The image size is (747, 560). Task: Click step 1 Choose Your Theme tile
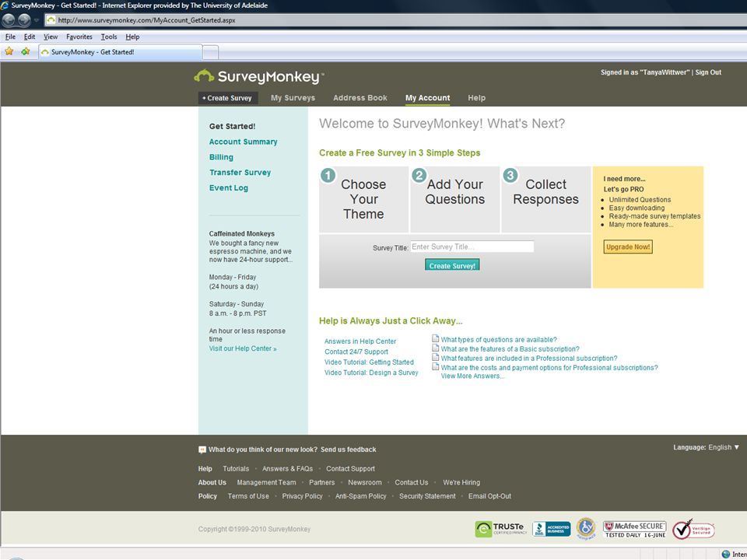363,200
